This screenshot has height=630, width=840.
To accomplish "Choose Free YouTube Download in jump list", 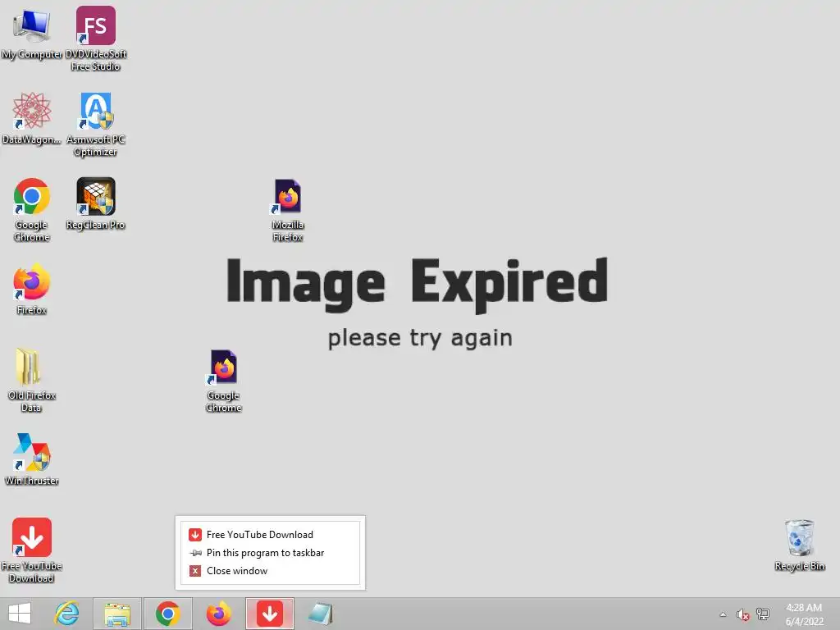I will (270, 535).
